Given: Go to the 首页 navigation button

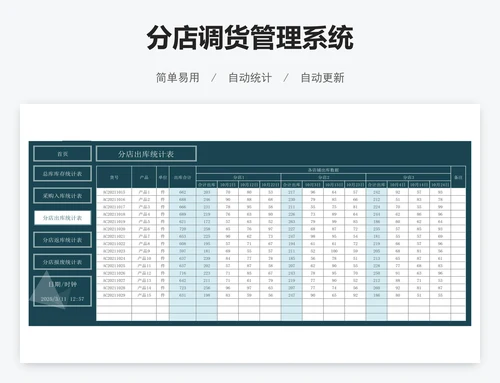Looking at the screenshot, I should click(x=62, y=154).
